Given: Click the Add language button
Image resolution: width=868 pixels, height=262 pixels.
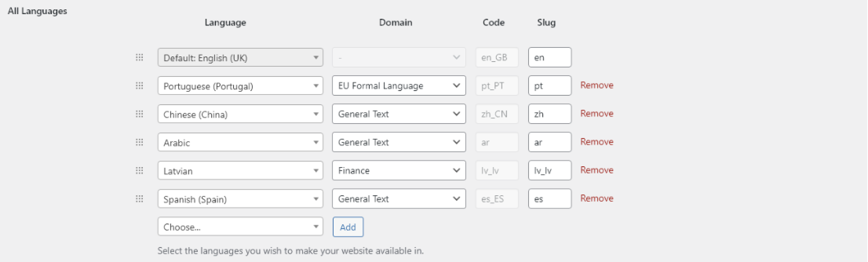Looking at the screenshot, I should tap(348, 227).
